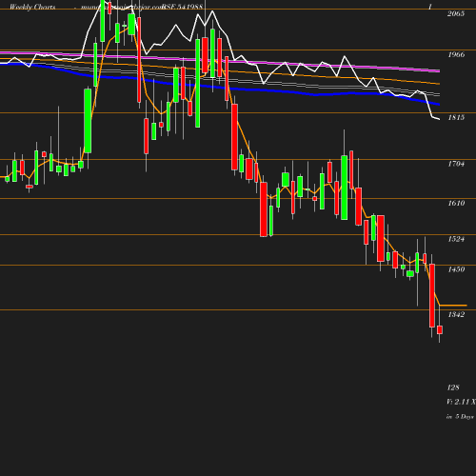Select the 1704 price axis label
Screen dimensions: 476x476
(456, 164)
